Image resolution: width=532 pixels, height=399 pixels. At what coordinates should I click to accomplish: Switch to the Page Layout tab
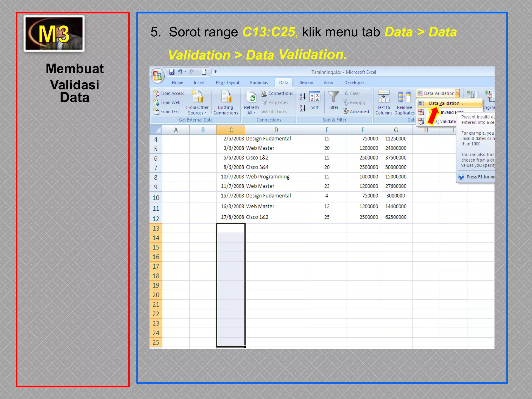tap(228, 83)
